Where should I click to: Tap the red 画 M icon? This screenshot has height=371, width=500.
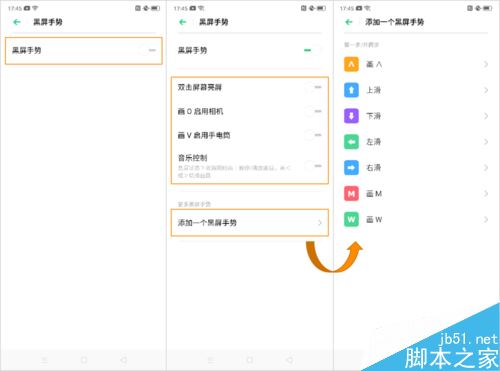tap(351, 194)
